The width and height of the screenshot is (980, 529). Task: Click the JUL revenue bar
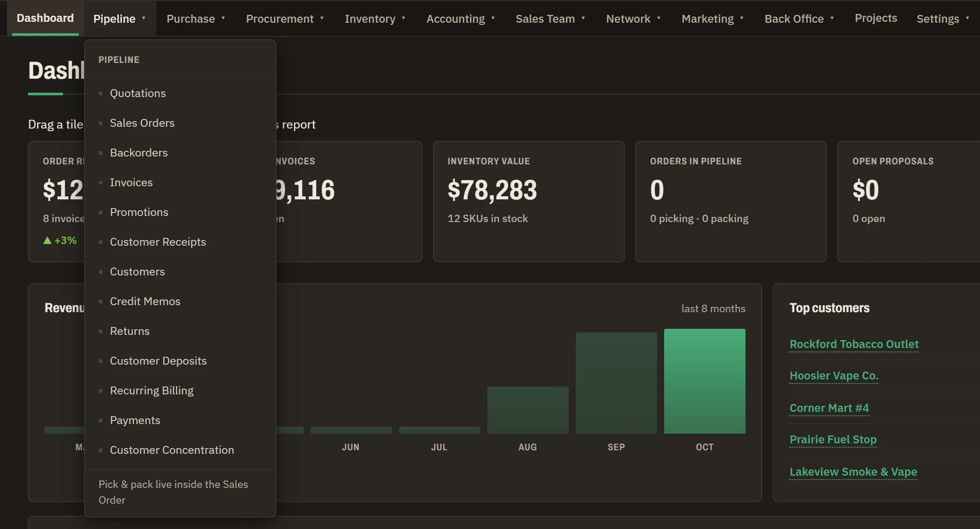coord(439,430)
